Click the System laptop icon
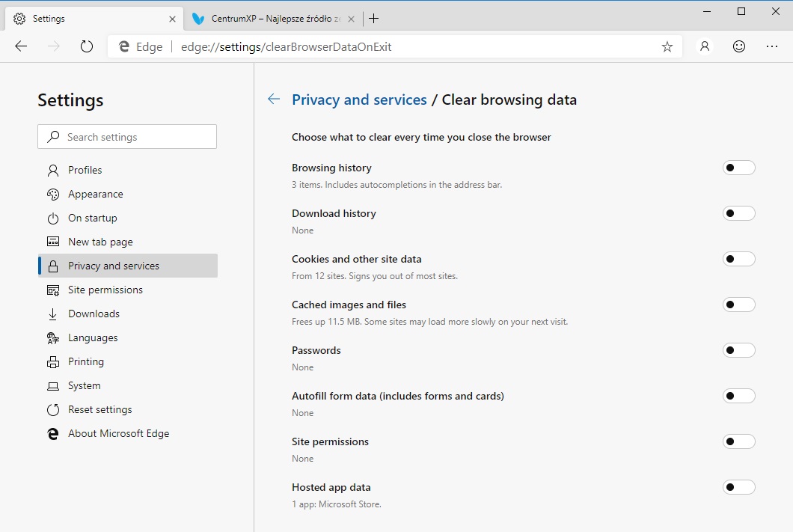Screen dimensions: 793x532 click(53, 386)
